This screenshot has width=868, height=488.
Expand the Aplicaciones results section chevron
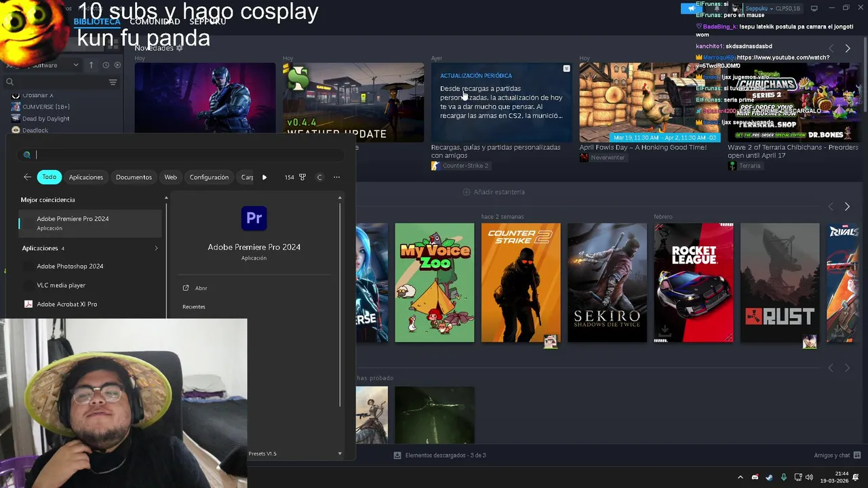156,248
